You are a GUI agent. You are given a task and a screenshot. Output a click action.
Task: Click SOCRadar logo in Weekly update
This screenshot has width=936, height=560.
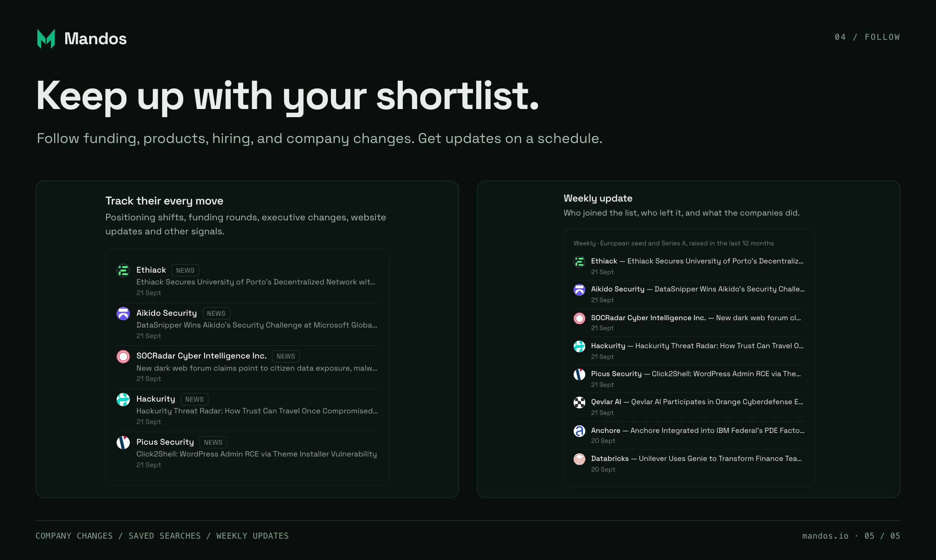[x=579, y=318]
